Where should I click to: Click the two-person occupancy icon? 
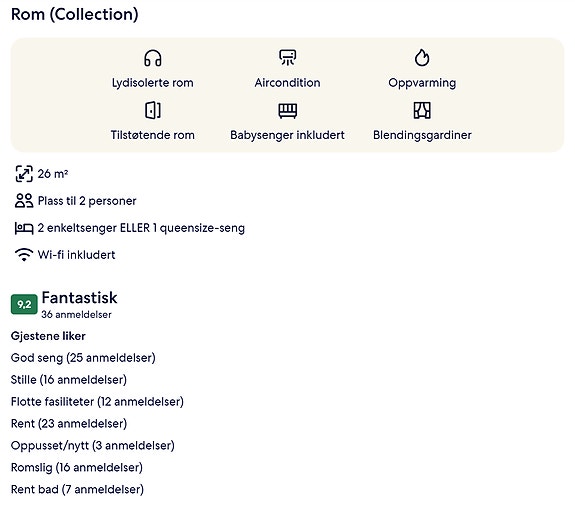[24, 201]
